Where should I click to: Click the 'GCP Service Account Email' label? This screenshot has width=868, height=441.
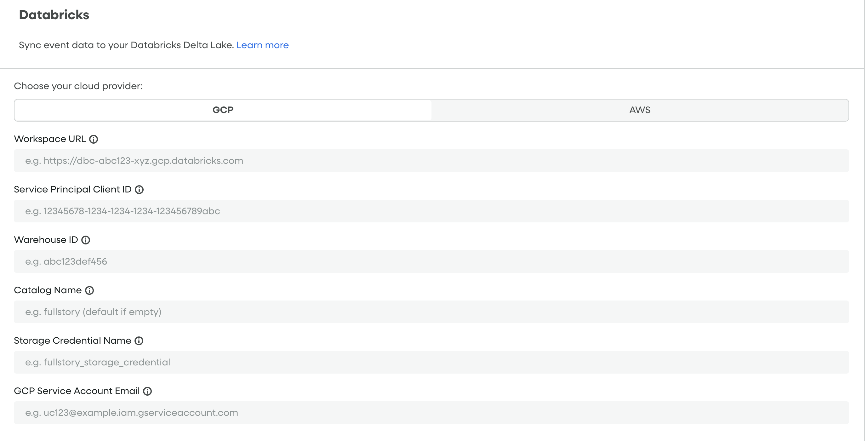77,391
